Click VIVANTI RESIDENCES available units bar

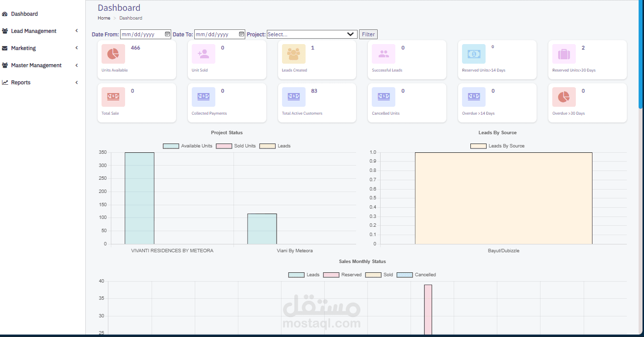click(139, 198)
